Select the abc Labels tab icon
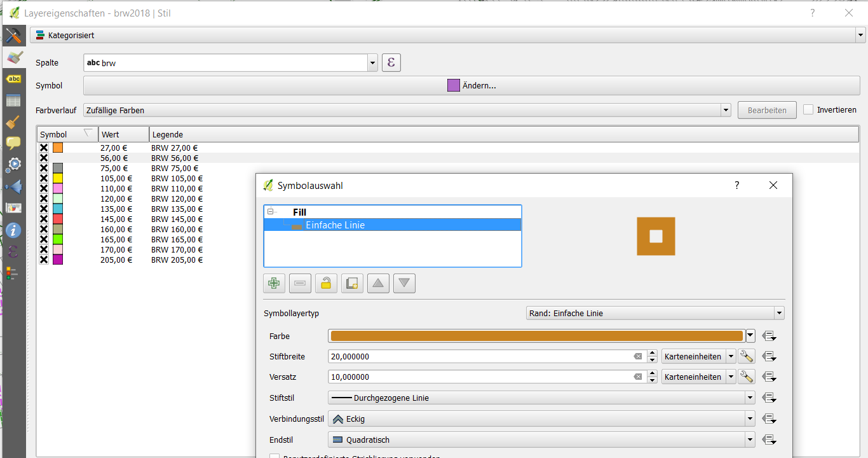 (14, 78)
